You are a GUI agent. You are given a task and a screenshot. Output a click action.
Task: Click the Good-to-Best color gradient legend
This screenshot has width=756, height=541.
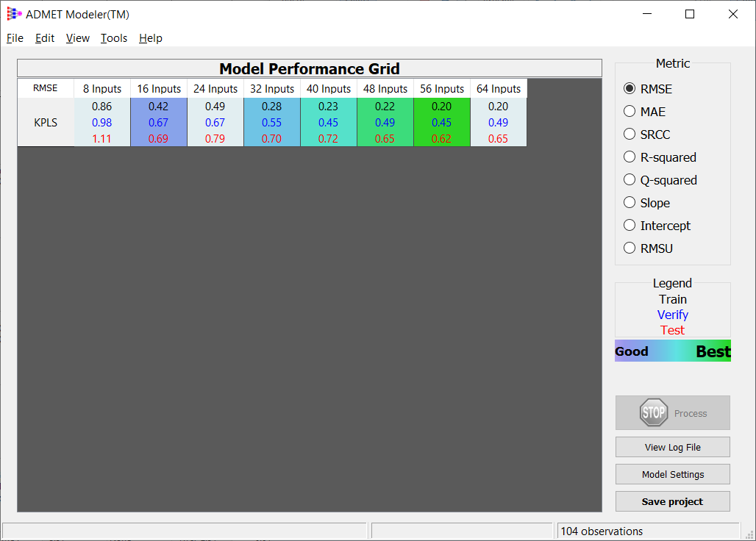tap(673, 351)
